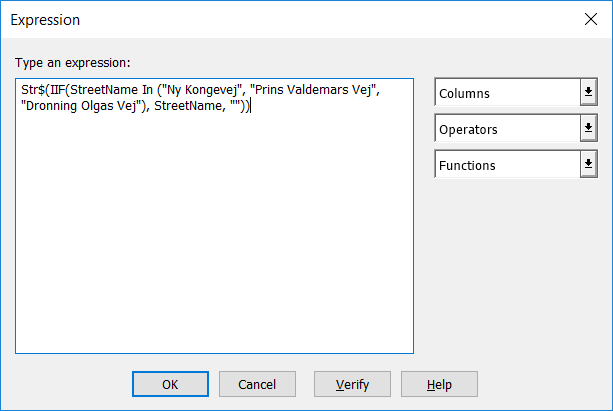Viewport: 613px width, 411px height.
Task: Open Help for the expression dialog
Action: (439, 384)
